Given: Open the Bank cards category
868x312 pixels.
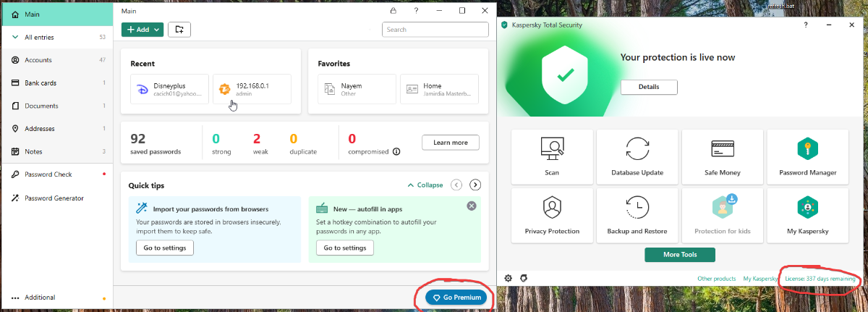Looking at the screenshot, I should pos(56,83).
